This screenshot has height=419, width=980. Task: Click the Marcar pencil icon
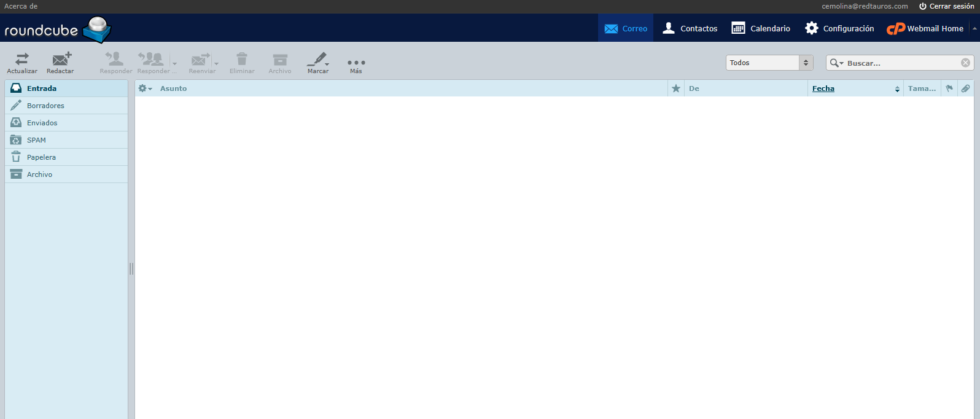pos(317,60)
